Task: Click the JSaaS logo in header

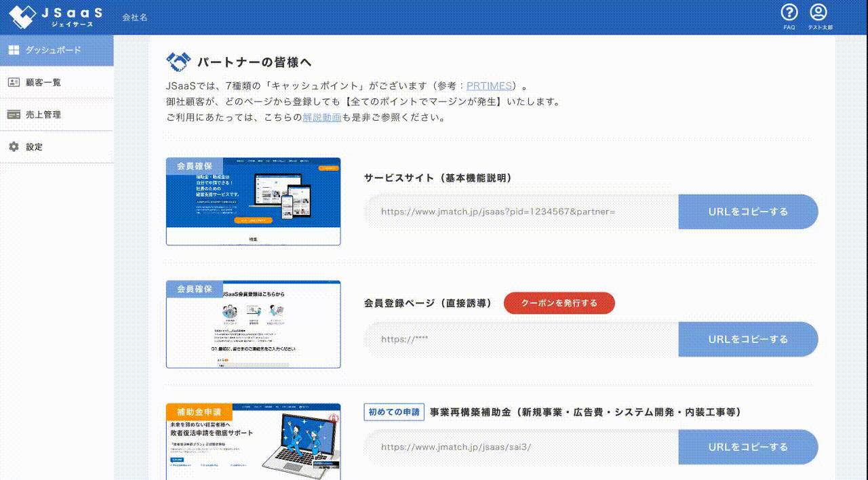Action: (56, 17)
